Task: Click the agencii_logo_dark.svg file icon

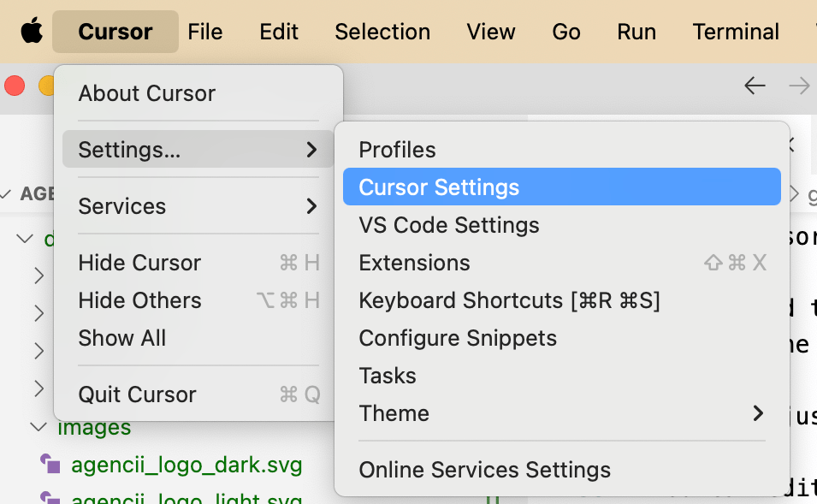Action: click(x=50, y=464)
